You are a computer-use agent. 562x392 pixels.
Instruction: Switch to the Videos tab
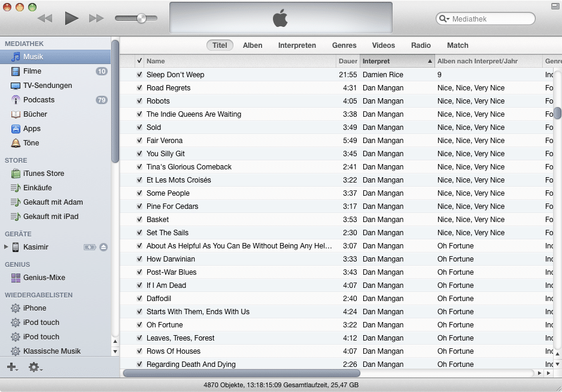(384, 45)
